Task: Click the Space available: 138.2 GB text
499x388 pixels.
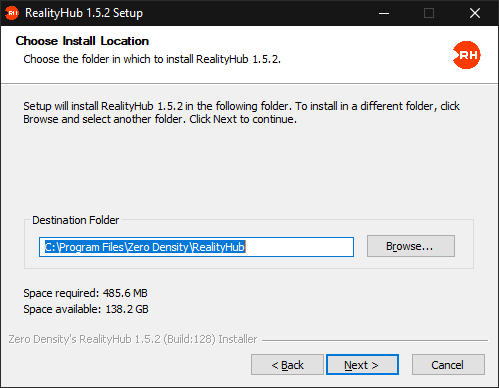Action: click(x=86, y=309)
